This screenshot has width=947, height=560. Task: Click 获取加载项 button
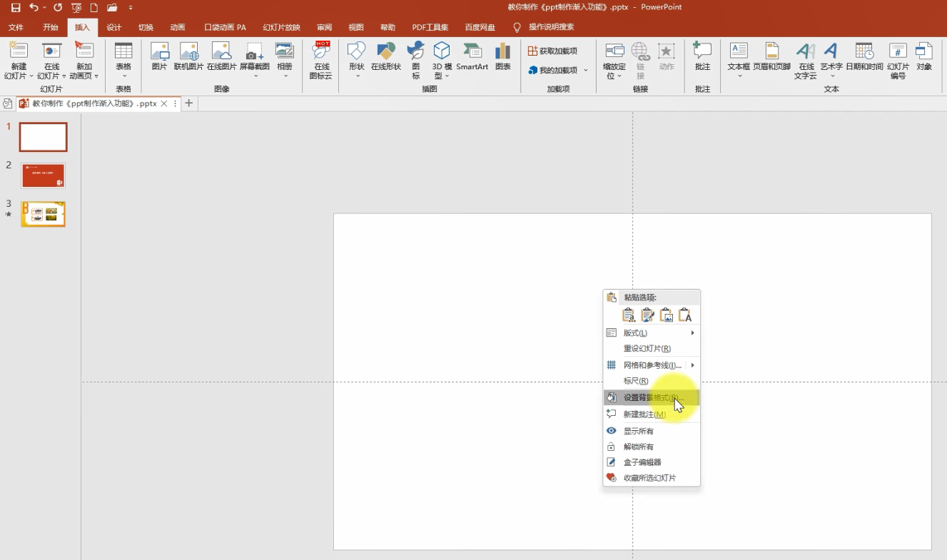(x=553, y=51)
